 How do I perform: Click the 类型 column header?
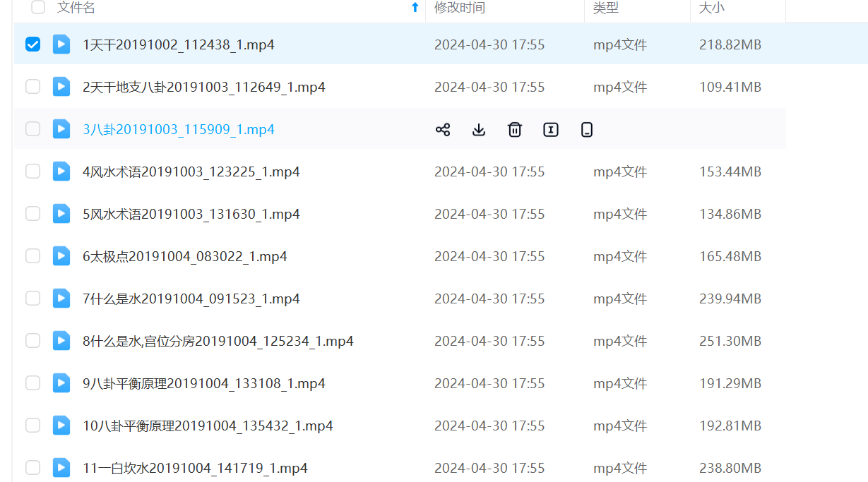coord(605,8)
